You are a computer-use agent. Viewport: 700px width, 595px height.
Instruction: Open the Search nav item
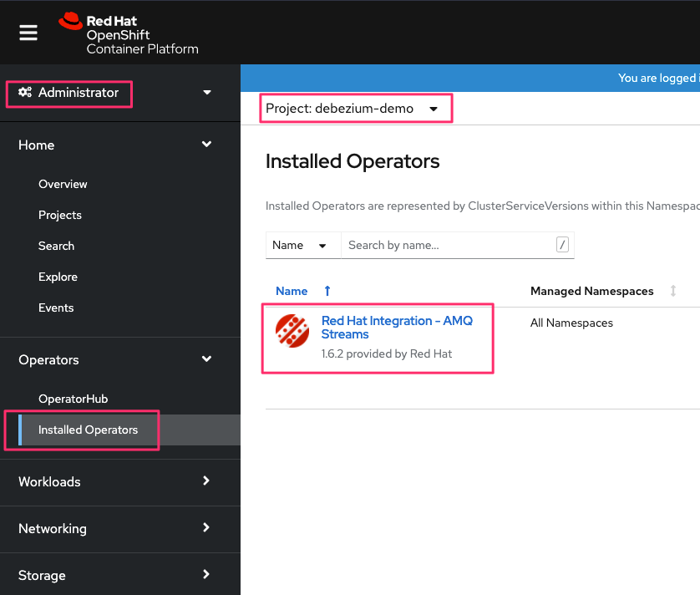coord(56,247)
